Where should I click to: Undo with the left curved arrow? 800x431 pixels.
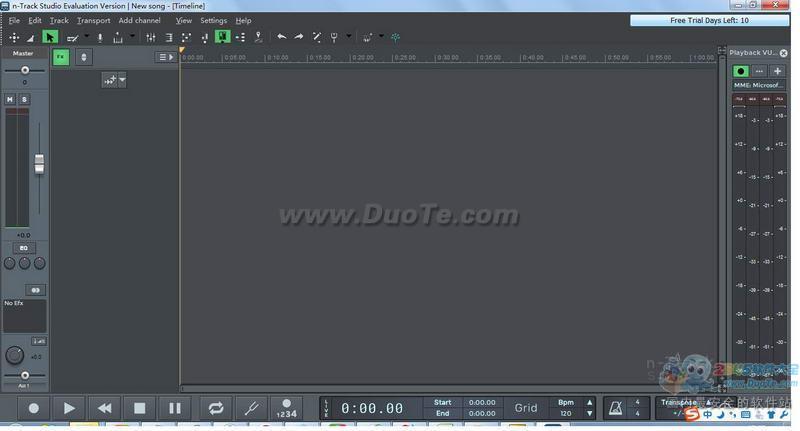pyautogui.click(x=281, y=37)
